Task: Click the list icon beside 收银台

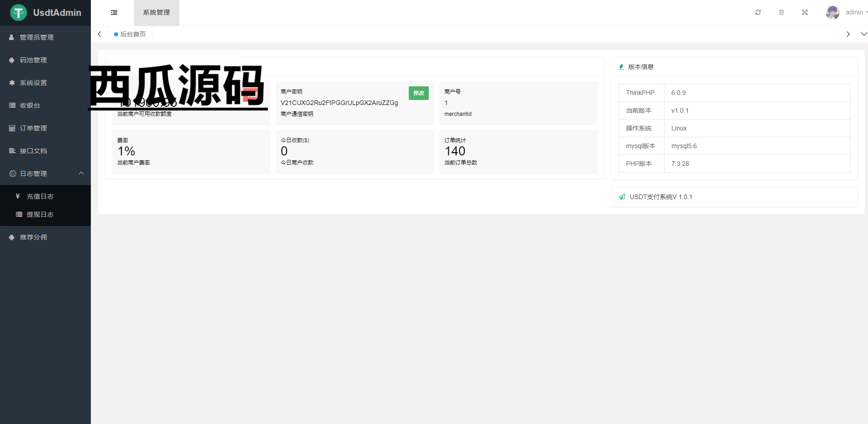Action: coord(12,105)
